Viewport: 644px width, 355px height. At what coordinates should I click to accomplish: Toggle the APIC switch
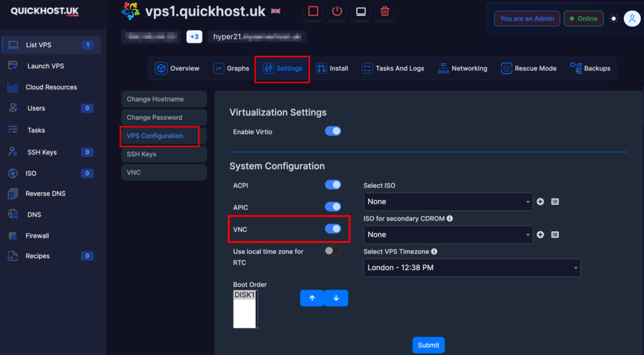click(333, 207)
